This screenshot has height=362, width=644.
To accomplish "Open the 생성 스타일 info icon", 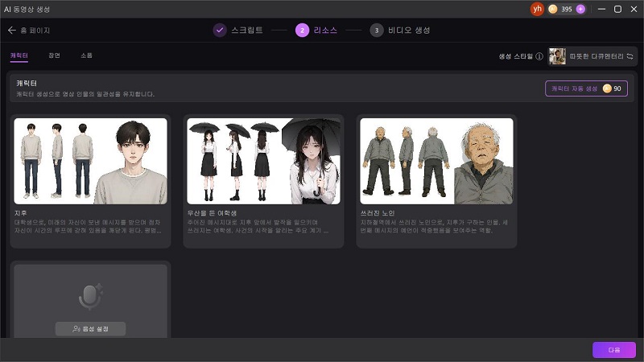I will click(539, 56).
